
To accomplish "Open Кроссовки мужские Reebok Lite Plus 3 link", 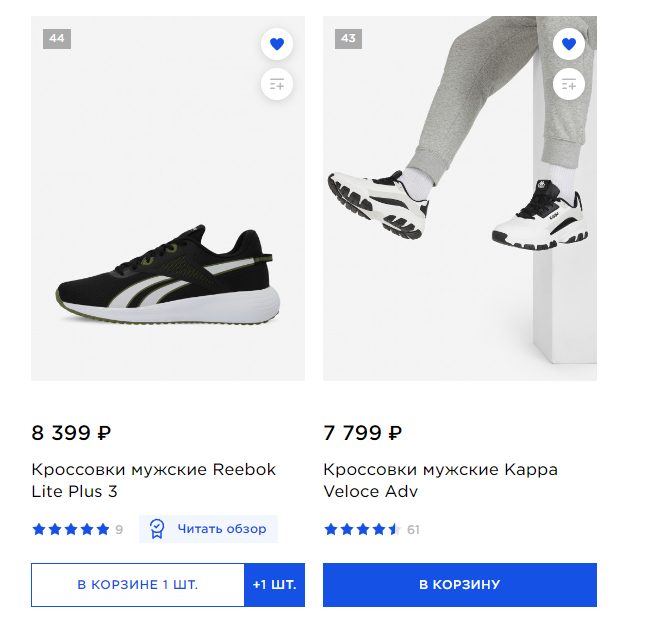I will [x=153, y=480].
